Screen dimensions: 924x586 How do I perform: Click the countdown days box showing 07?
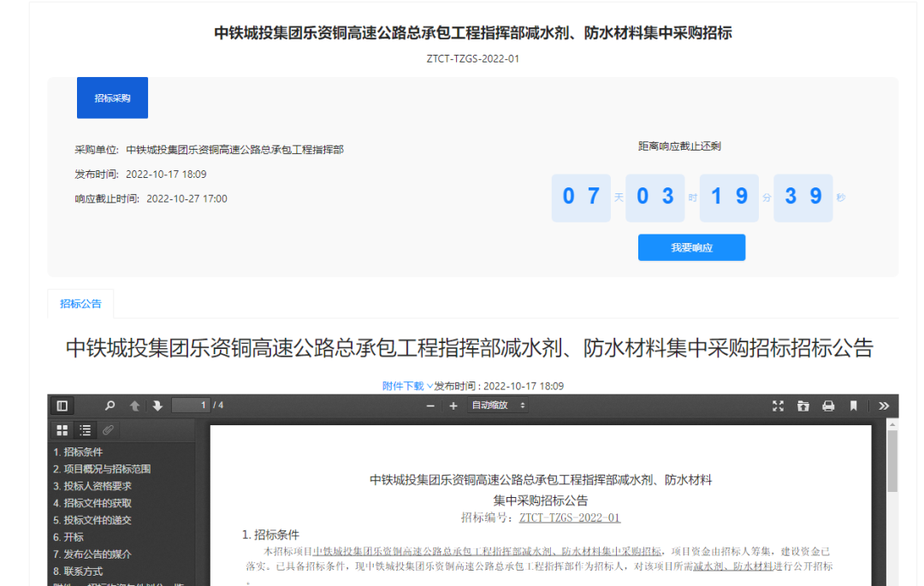point(581,198)
